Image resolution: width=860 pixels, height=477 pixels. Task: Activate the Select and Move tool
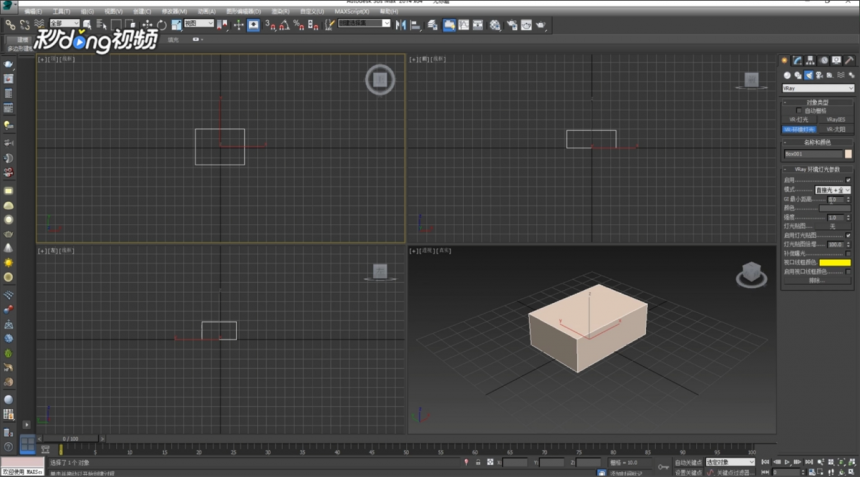click(x=147, y=25)
